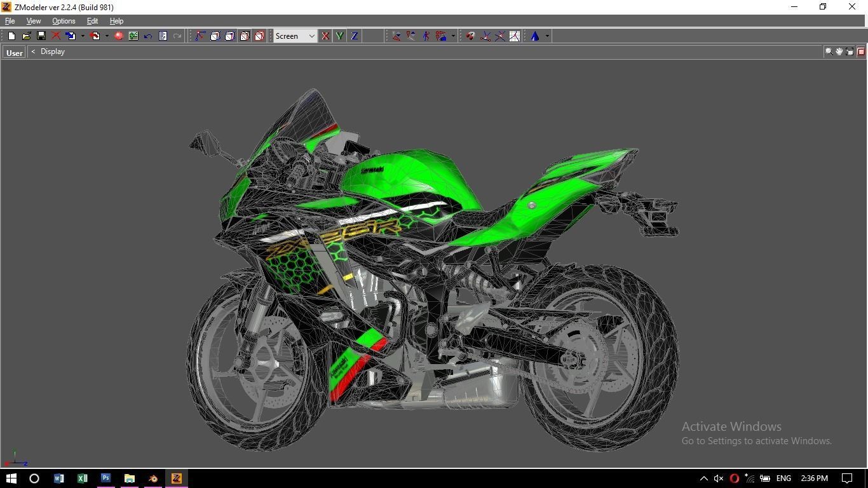The height and width of the screenshot is (488, 868).
Task: Switch to Word on taskbar
Action: point(58,478)
